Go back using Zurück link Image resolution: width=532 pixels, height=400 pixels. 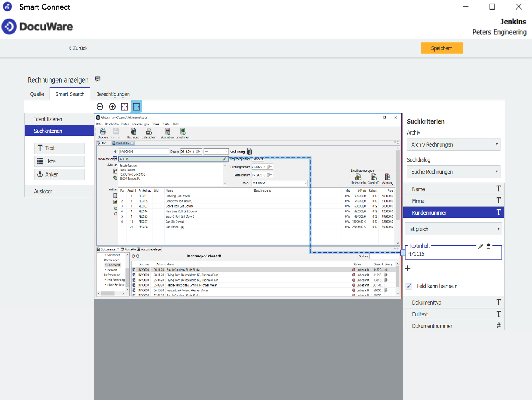tap(78, 48)
